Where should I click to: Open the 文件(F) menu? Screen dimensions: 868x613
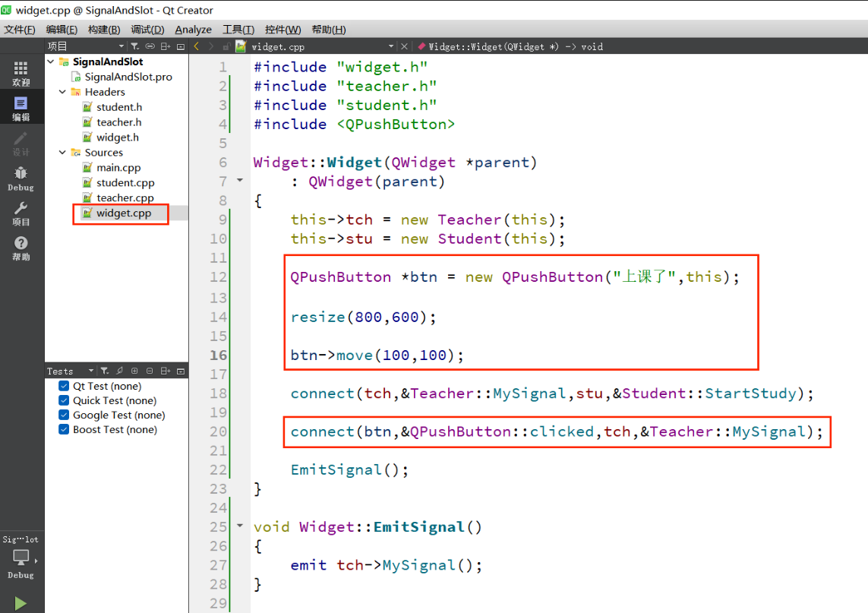click(x=20, y=30)
